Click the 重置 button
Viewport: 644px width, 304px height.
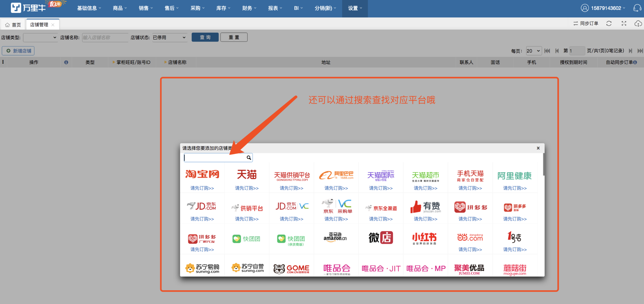click(234, 37)
